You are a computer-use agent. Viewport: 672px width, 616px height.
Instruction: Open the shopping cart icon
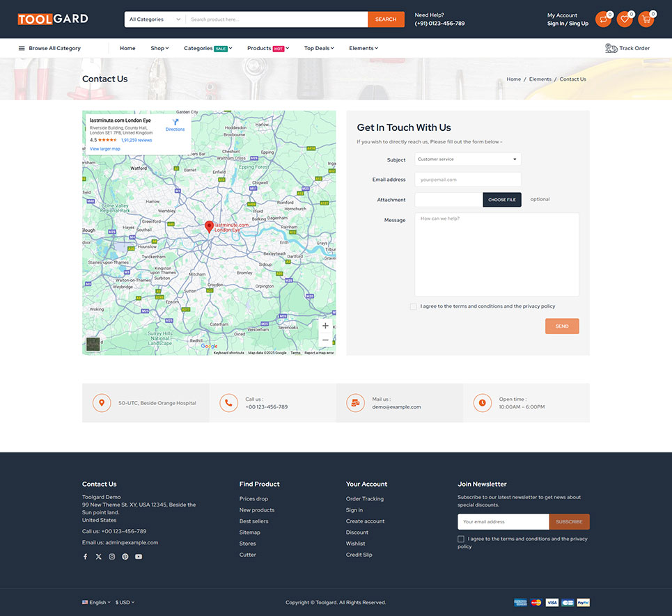[646, 19]
